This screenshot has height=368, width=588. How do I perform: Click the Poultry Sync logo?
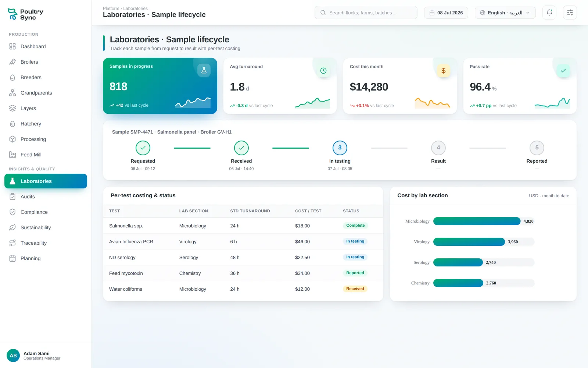pos(26,14)
